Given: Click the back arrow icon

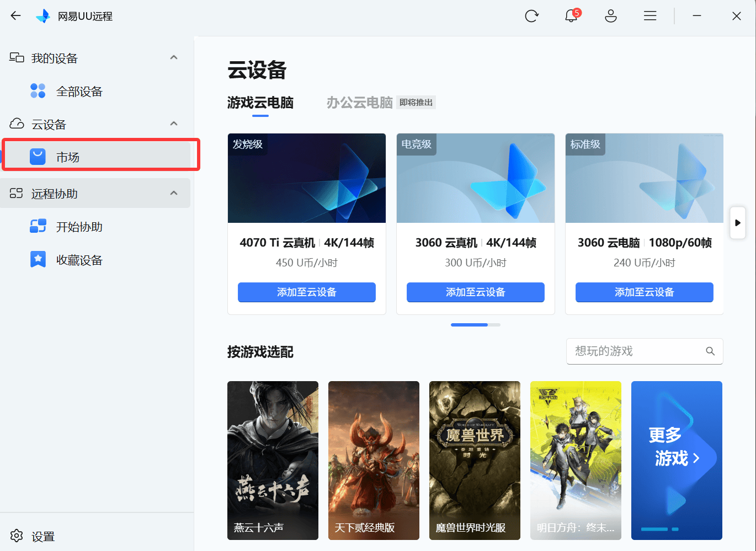Looking at the screenshot, I should point(15,16).
